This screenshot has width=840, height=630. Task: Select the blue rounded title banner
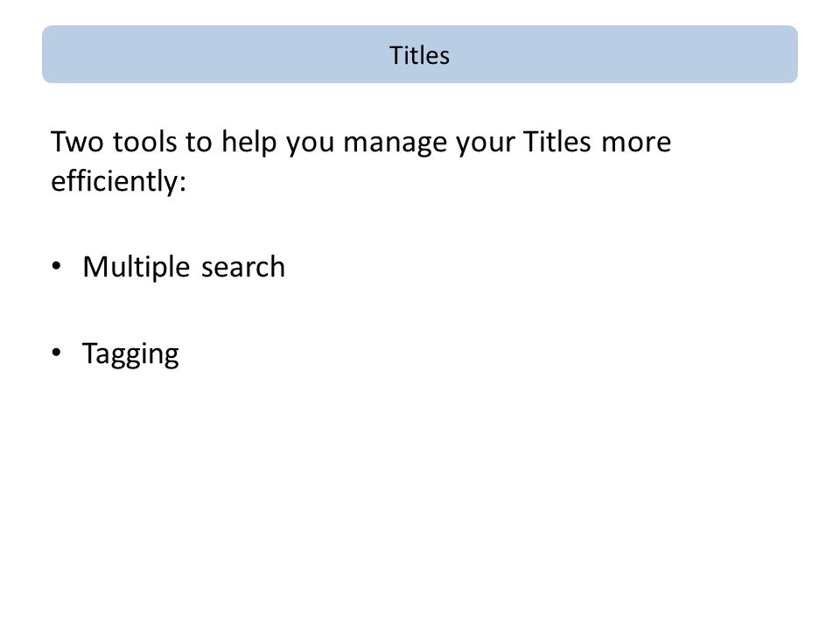pyautogui.click(x=420, y=54)
